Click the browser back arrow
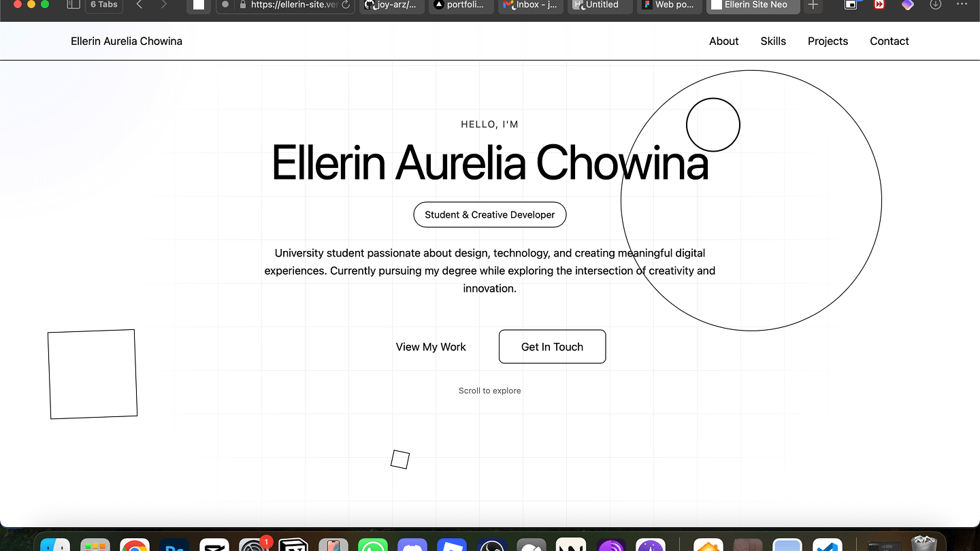 (x=140, y=5)
